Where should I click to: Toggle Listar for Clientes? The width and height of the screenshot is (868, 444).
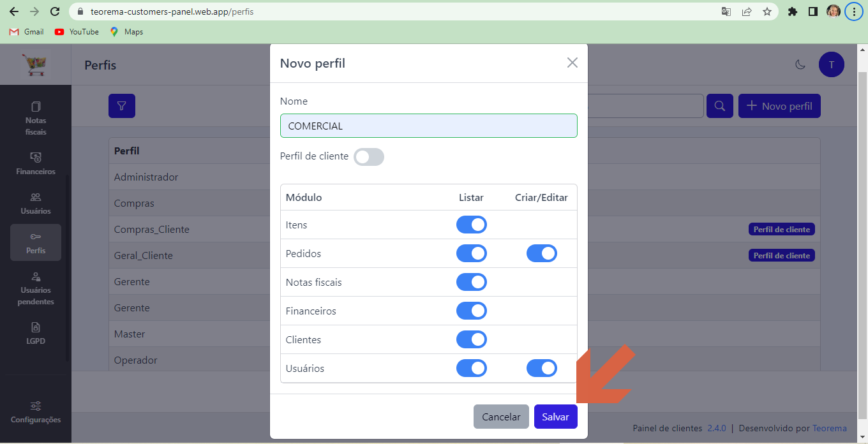(472, 339)
